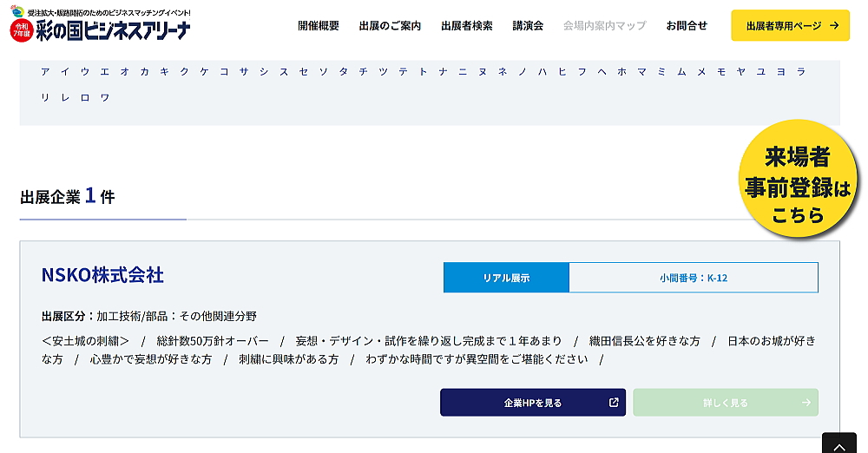Screen dimensions: 868x453
Task: Pick kana ワ on the second row
Action: point(105,98)
